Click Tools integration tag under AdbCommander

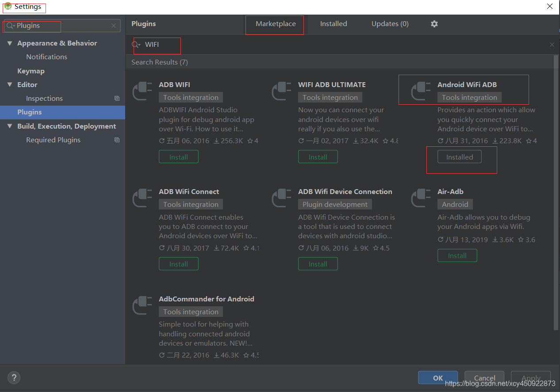coord(191,312)
